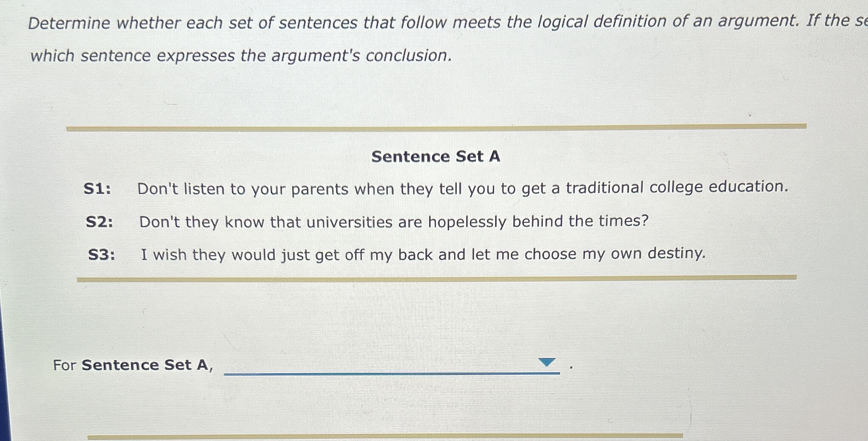
Task: Click the S3: label
Action: (x=102, y=255)
